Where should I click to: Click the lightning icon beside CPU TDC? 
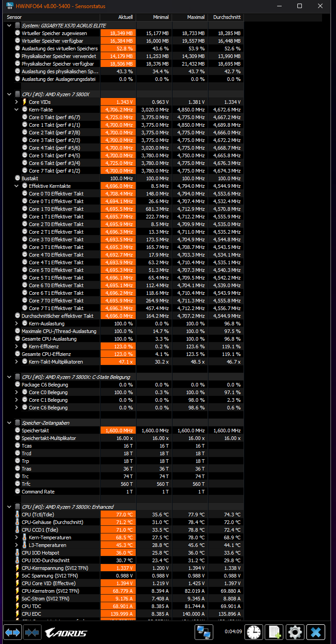(x=18, y=606)
